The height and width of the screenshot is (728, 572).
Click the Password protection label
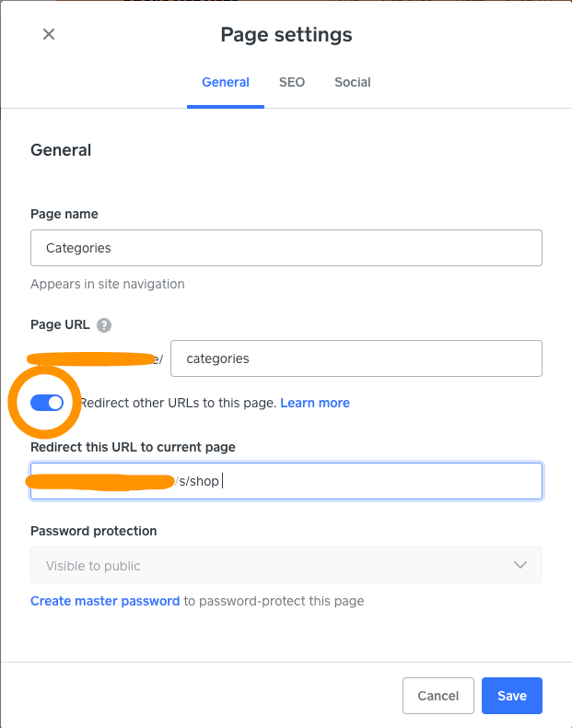94,531
